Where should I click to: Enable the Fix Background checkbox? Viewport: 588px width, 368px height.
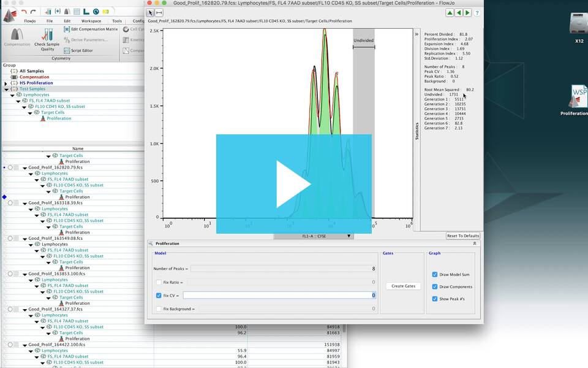[x=159, y=309]
